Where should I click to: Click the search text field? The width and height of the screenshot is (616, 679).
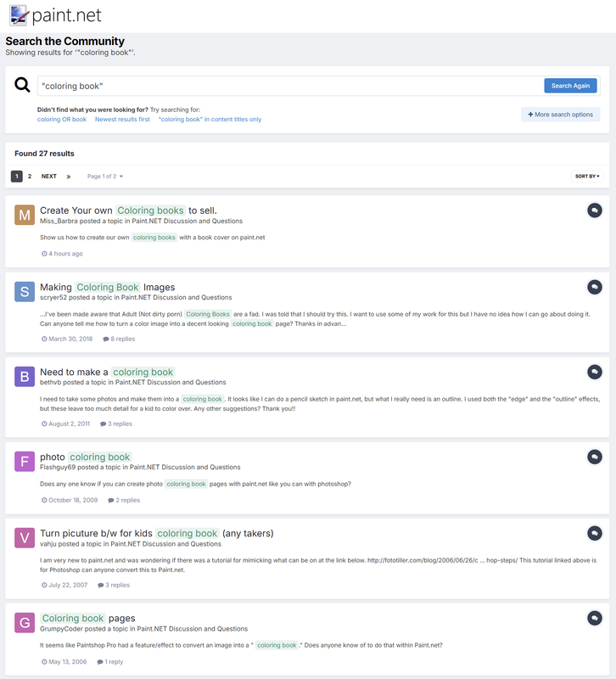click(x=290, y=86)
